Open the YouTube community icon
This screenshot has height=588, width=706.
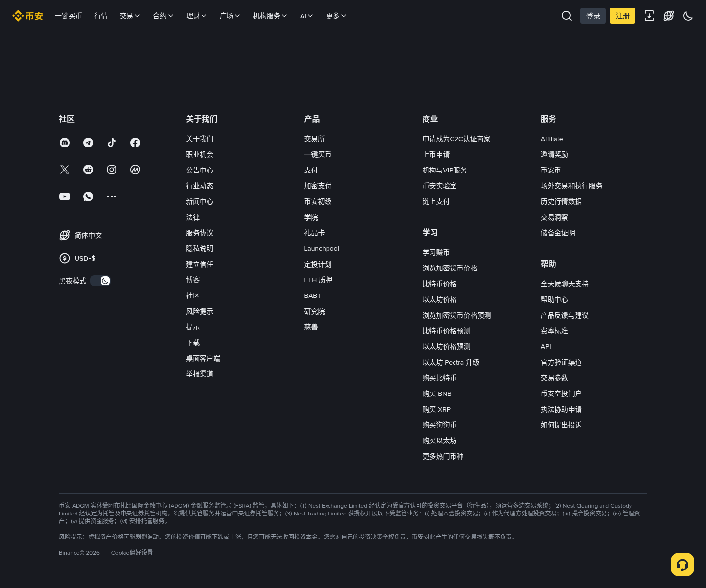[x=65, y=196]
